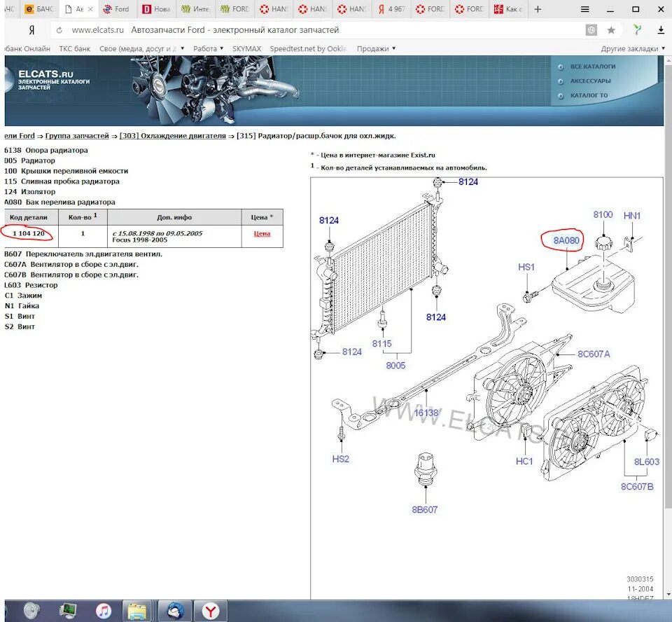Image resolution: width=672 pixels, height=622 pixels.
Task: Select 'C607A Вентилятор в сборе' row
Action: [x=71, y=264]
